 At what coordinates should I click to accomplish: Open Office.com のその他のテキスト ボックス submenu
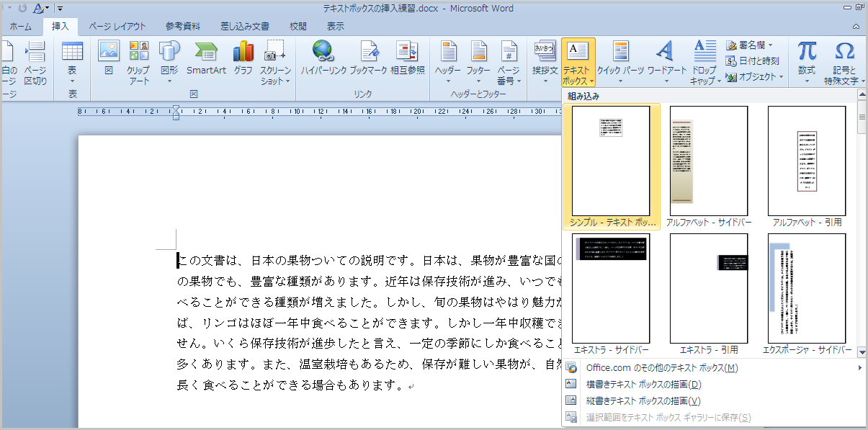coord(661,368)
